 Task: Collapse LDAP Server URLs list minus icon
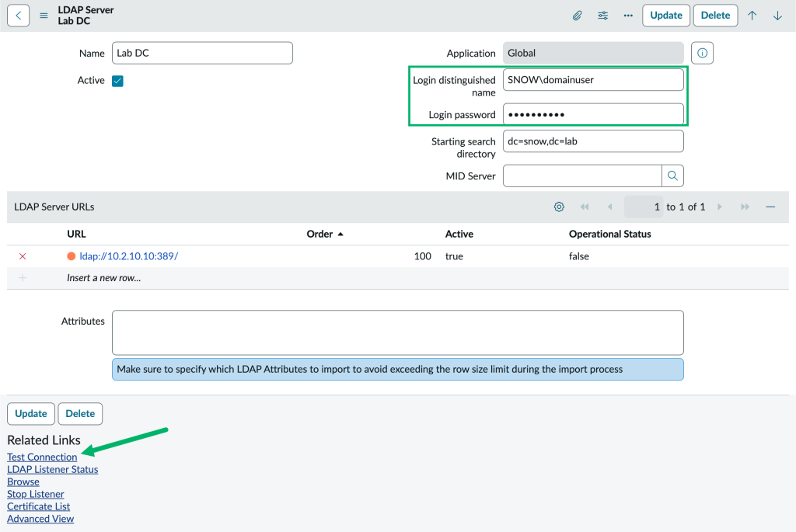coord(770,207)
